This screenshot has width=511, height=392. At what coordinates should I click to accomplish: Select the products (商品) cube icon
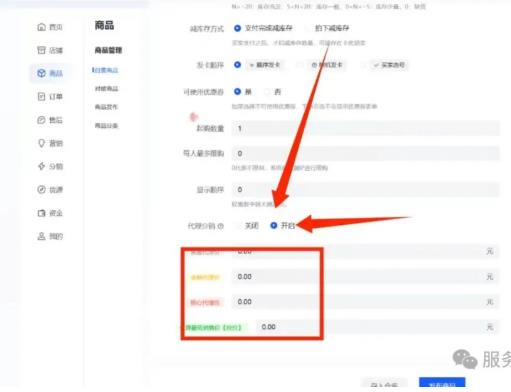pyautogui.click(x=41, y=73)
